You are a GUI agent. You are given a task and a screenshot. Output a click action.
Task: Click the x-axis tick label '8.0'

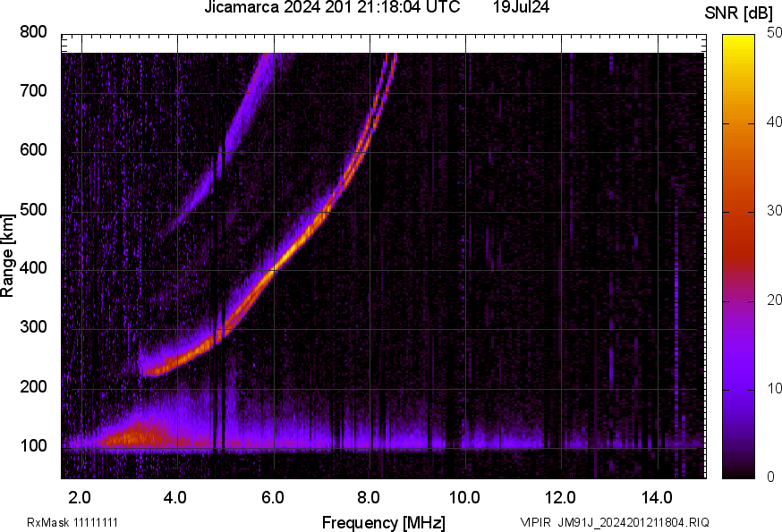pyautogui.click(x=368, y=497)
